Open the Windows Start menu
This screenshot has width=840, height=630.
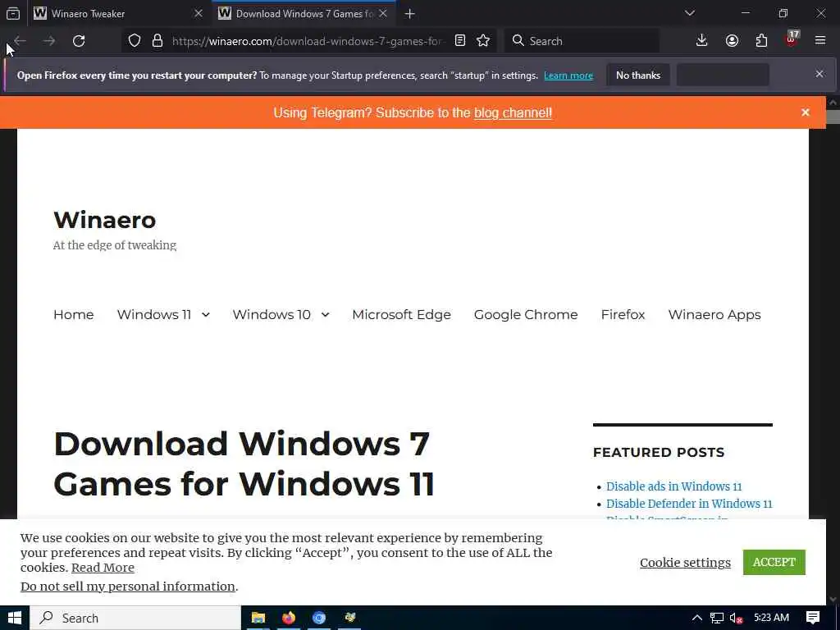coord(15,618)
